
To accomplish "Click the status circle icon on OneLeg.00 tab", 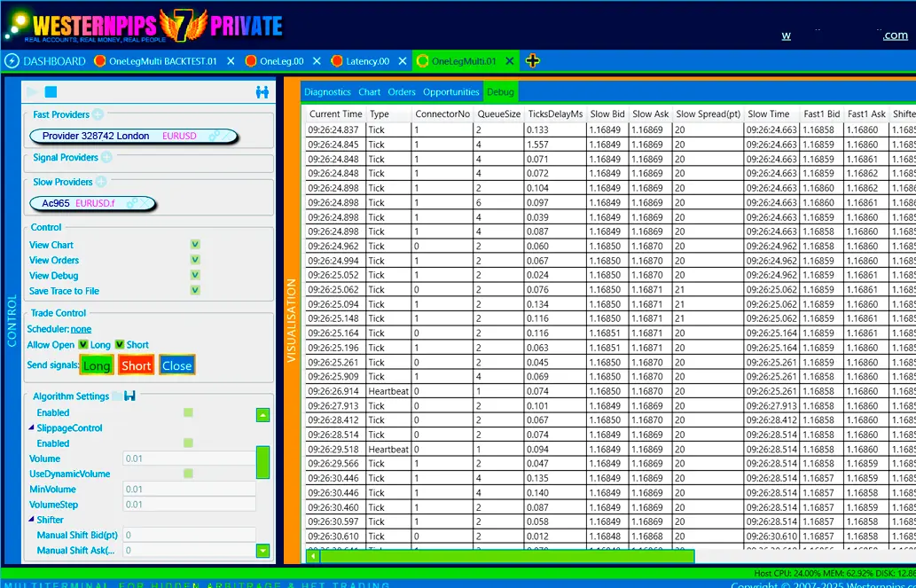I will 251,61.
